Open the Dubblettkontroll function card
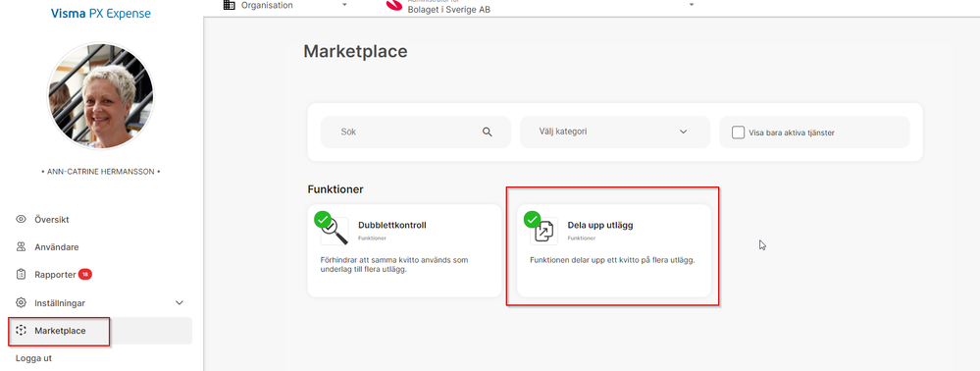 404,250
